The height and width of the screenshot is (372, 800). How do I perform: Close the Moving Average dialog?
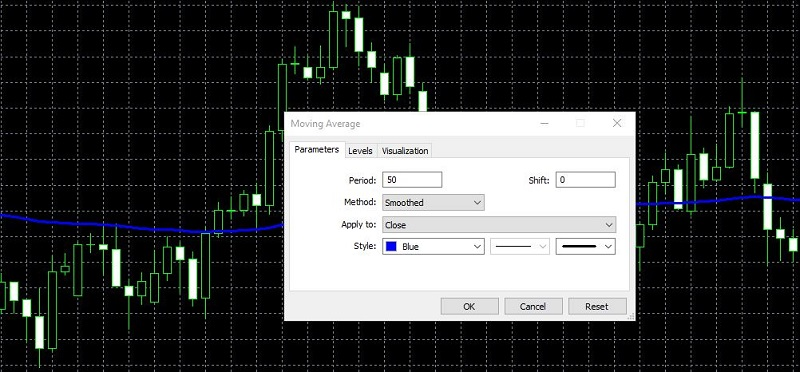[x=617, y=123]
